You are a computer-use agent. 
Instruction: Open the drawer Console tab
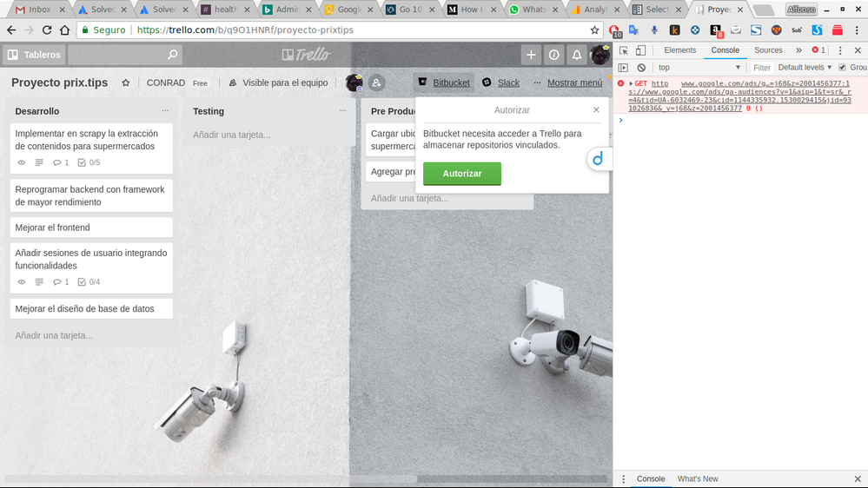[651, 479]
